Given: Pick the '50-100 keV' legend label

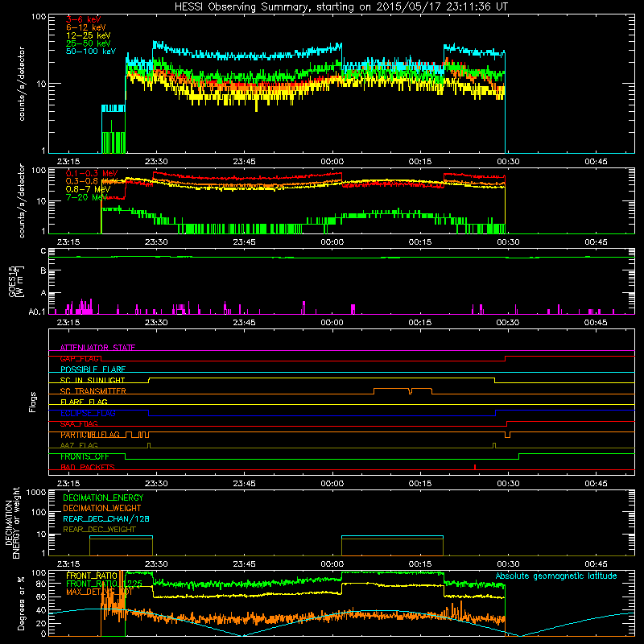Looking at the screenshot, I should click(x=91, y=52).
